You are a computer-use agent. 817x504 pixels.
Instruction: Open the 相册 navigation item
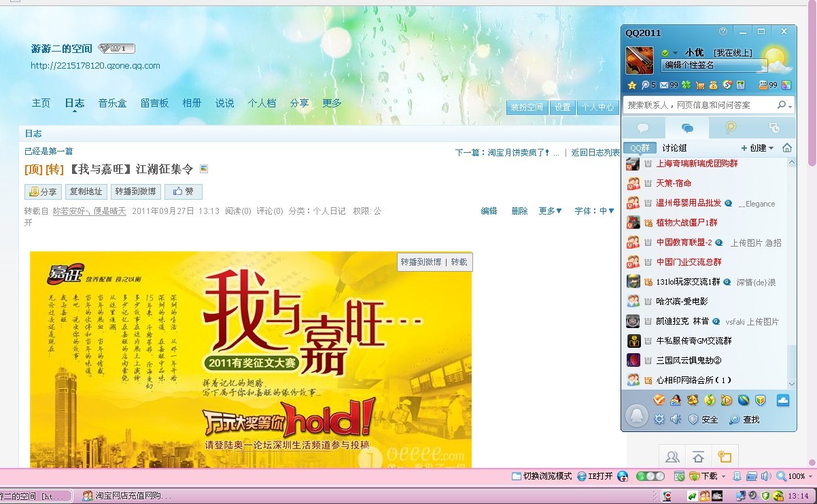click(x=192, y=103)
